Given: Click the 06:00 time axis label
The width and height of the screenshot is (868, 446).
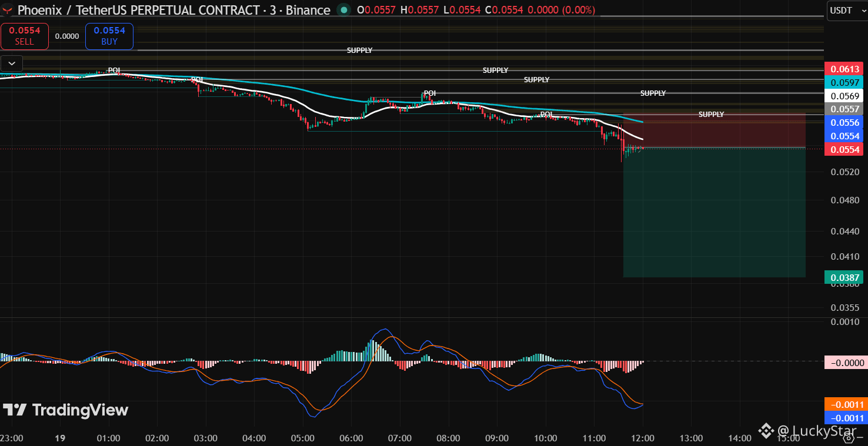Looking at the screenshot, I should [351, 438].
